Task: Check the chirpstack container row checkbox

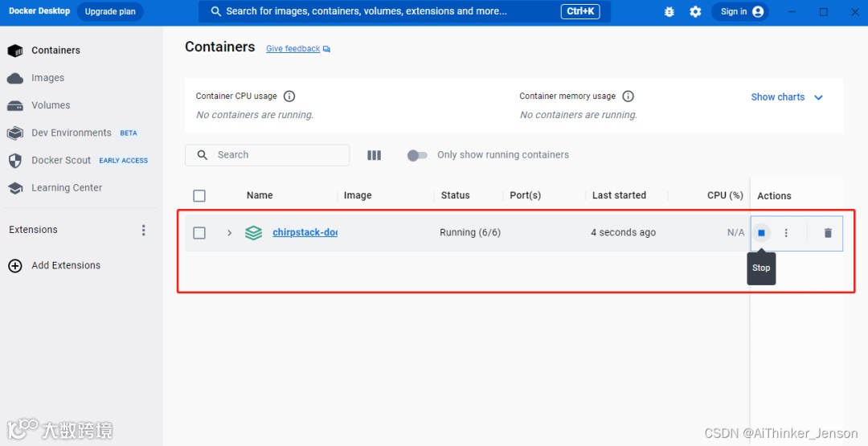Action: coord(199,233)
